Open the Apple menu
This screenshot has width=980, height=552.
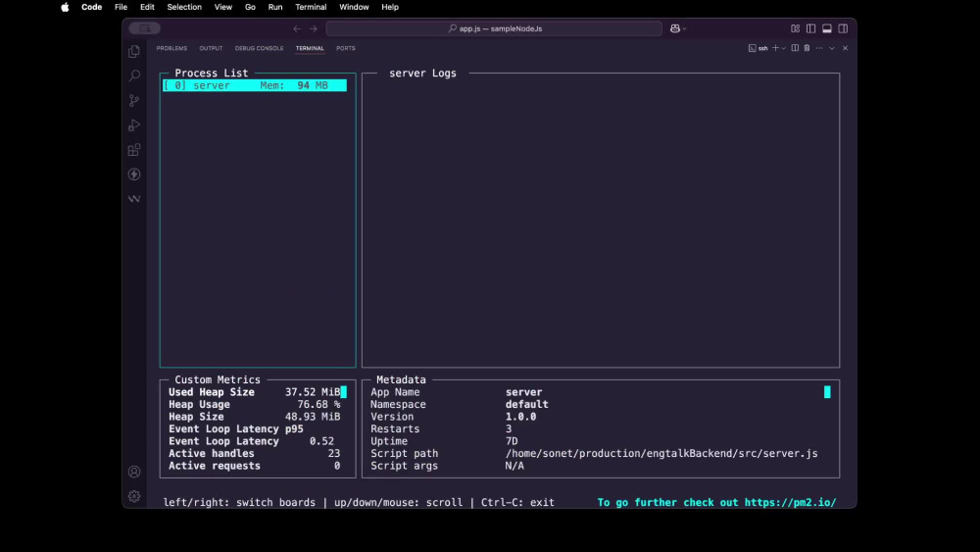pyautogui.click(x=65, y=7)
